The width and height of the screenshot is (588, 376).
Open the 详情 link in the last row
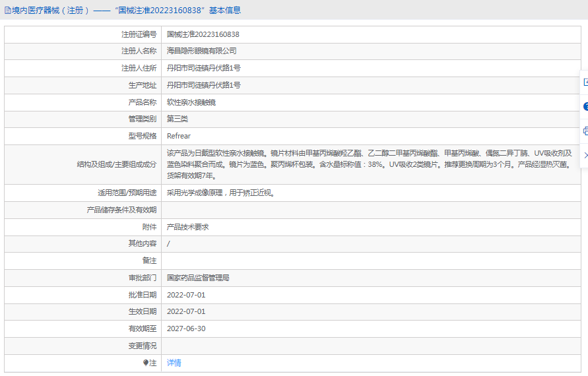tap(174, 363)
